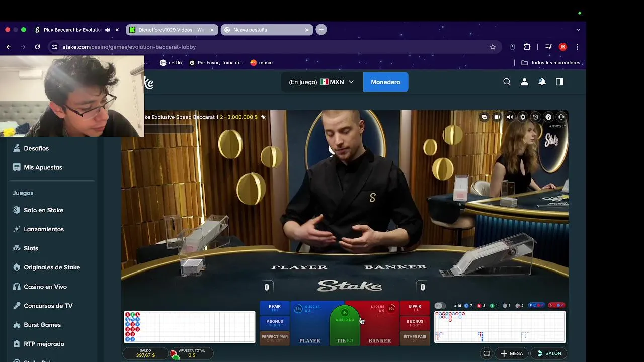Open Desafíos in sidebar
The width and height of the screenshot is (644, 362).
click(36, 148)
